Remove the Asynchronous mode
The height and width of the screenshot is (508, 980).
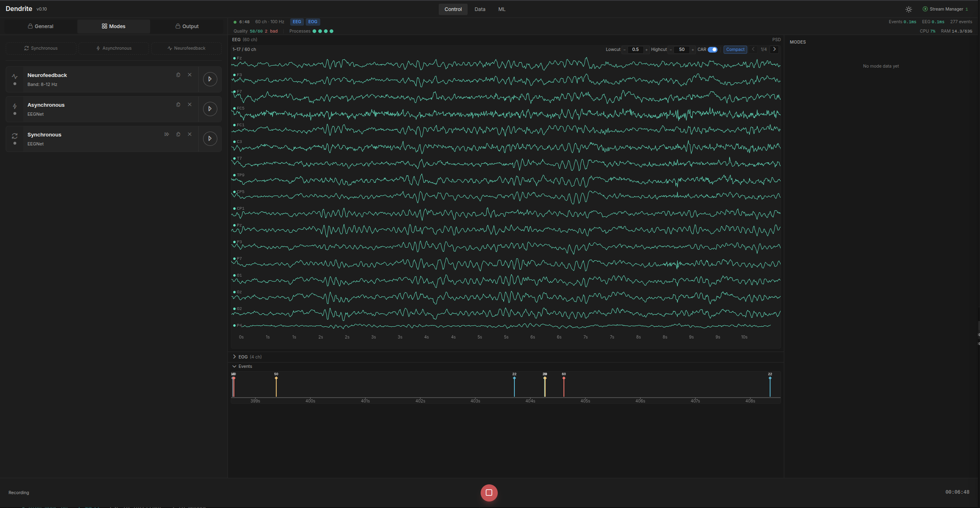190,105
